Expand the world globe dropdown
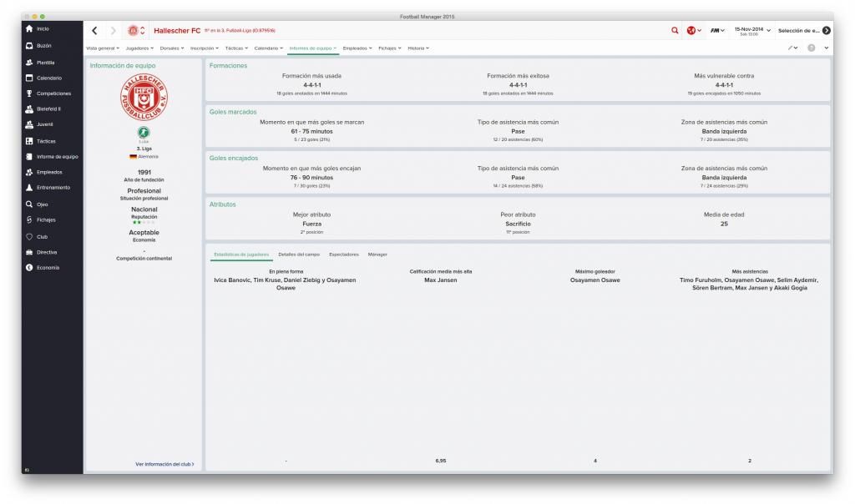The image size is (855, 504). pos(694,31)
